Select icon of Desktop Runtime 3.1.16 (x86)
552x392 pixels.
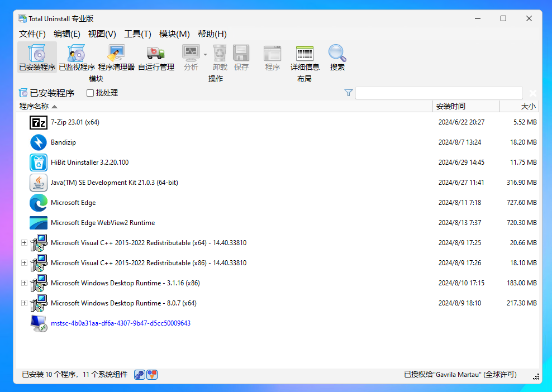click(39, 283)
